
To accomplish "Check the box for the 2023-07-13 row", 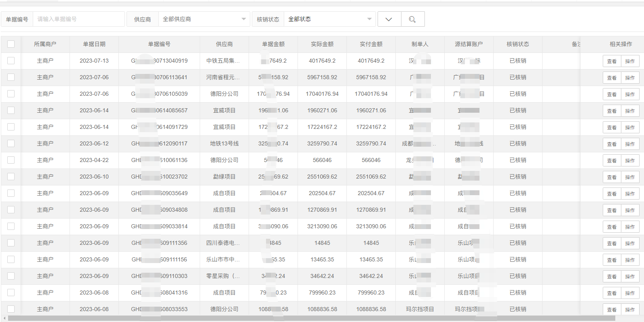I will click(x=11, y=61).
